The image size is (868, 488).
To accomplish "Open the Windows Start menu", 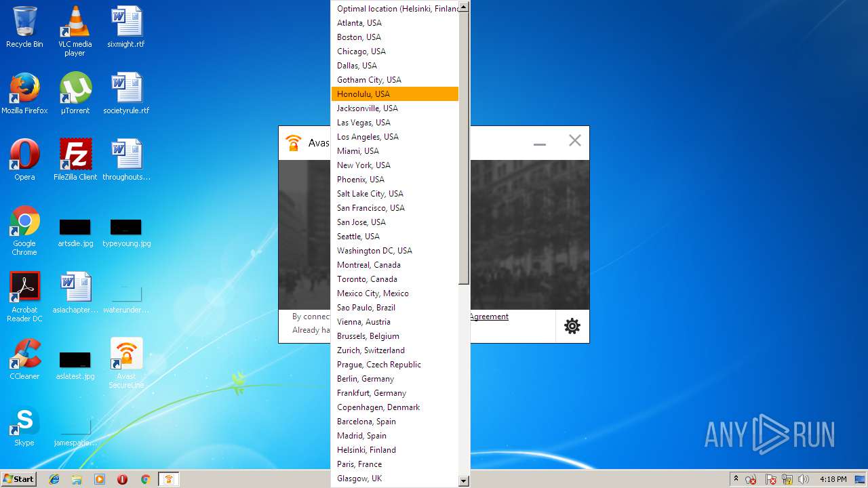I will click(x=18, y=479).
